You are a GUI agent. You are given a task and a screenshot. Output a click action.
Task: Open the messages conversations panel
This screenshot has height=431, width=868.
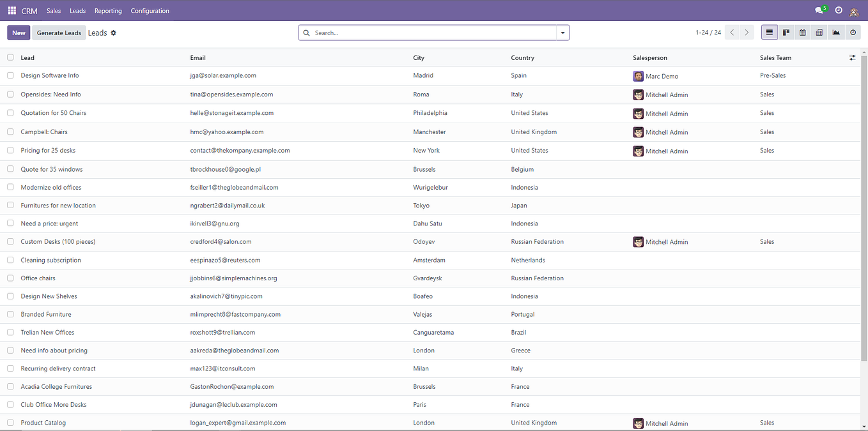pyautogui.click(x=819, y=10)
